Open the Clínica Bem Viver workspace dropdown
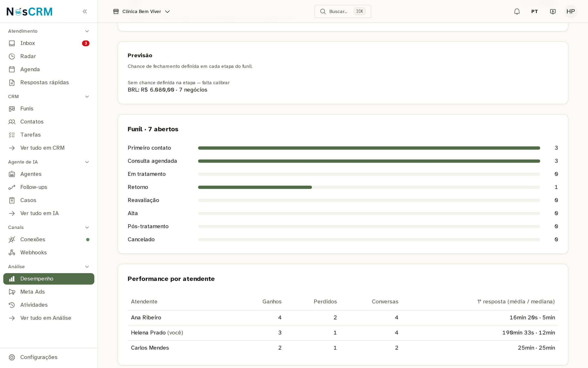The image size is (588, 368). (142, 11)
